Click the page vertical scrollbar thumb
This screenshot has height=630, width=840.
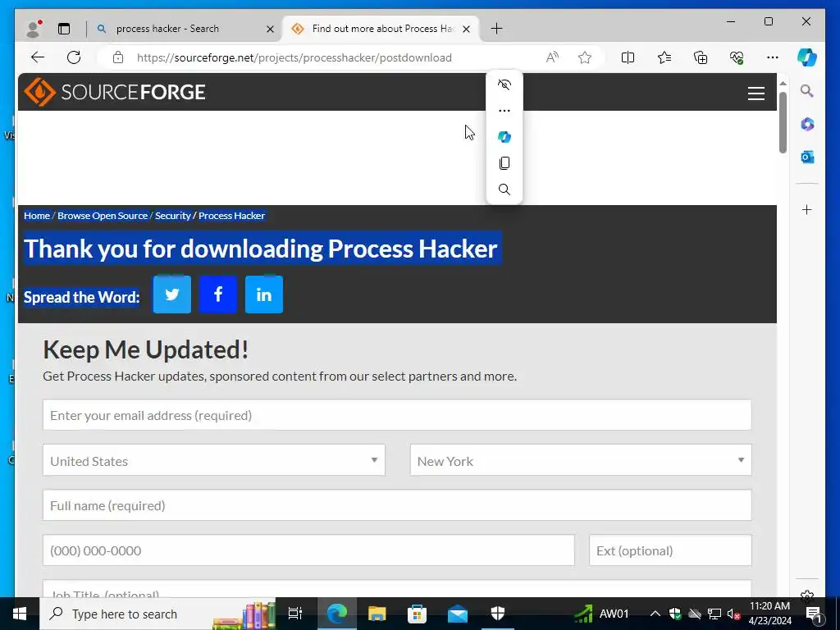pyautogui.click(x=783, y=123)
